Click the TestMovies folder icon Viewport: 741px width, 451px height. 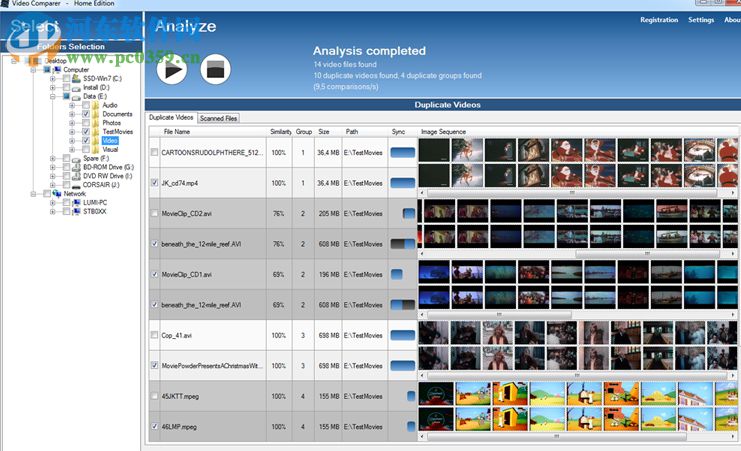95,131
